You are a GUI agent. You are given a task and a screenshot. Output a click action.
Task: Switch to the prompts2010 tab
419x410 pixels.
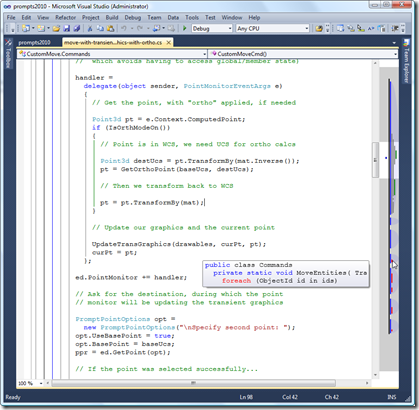coord(35,43)
